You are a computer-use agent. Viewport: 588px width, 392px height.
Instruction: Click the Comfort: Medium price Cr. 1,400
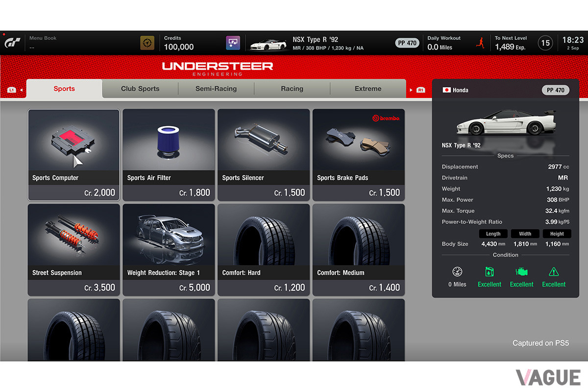coord(385,288)
